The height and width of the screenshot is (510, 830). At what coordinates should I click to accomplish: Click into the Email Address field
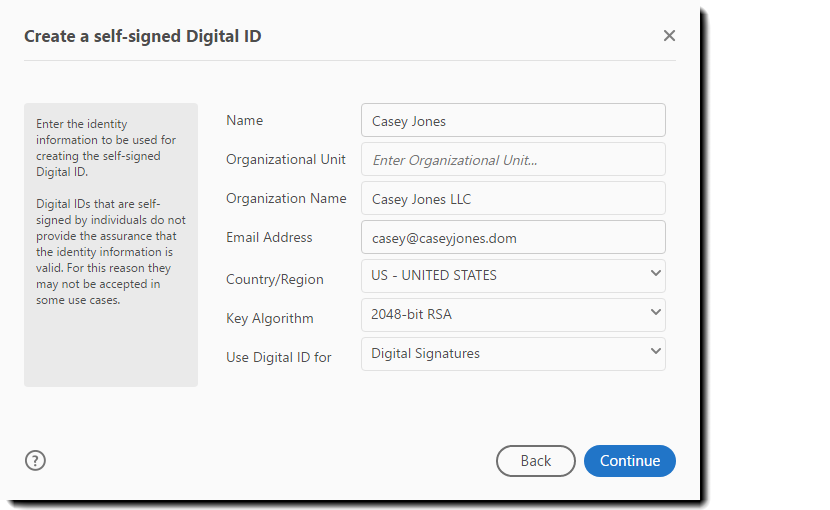(x=512, y=237)
